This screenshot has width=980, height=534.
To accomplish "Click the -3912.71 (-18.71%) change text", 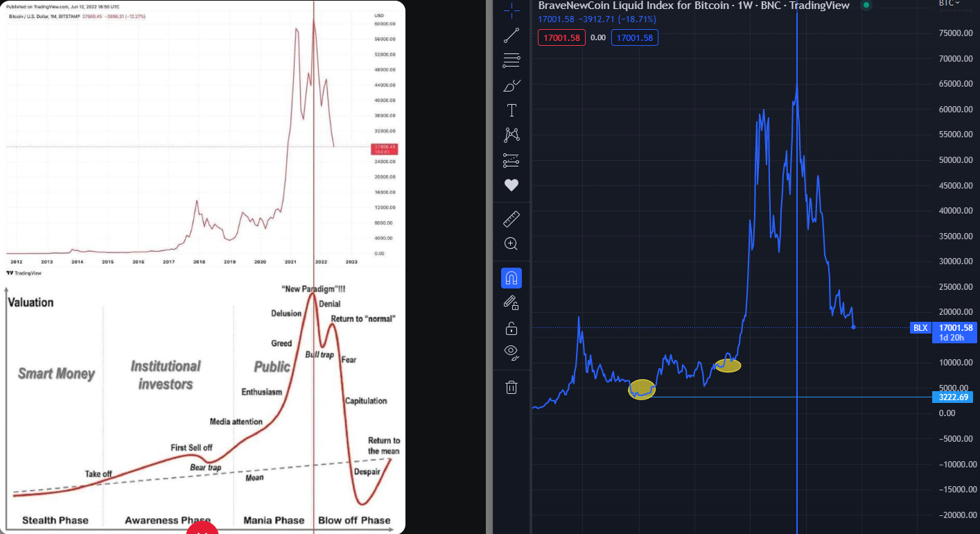I will pos(618,19).
